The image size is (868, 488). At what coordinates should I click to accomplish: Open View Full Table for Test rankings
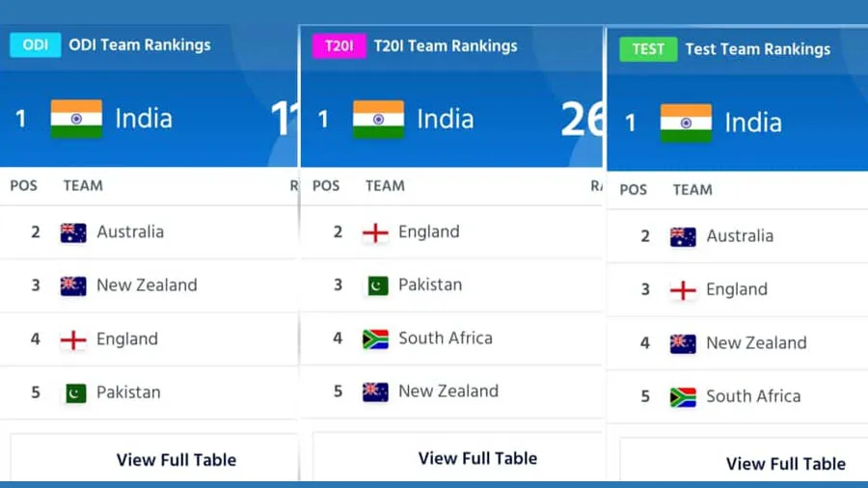point(785,464)
